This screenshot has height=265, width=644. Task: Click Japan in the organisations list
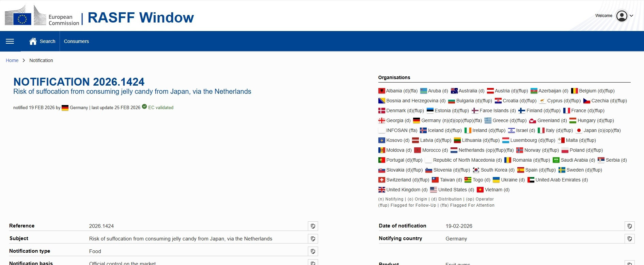(590, 130)
